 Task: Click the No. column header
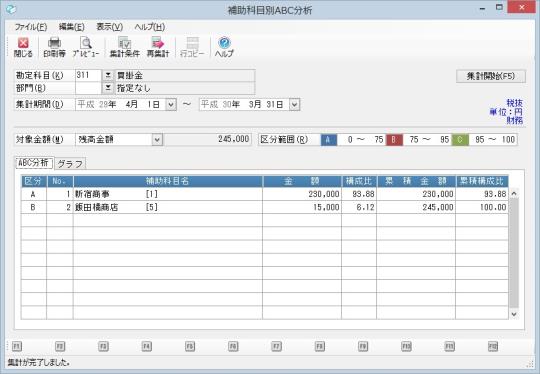tap(60, 181)
